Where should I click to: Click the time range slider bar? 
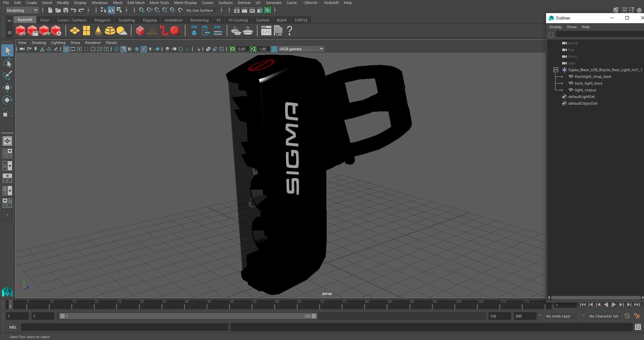pos(188,316)
